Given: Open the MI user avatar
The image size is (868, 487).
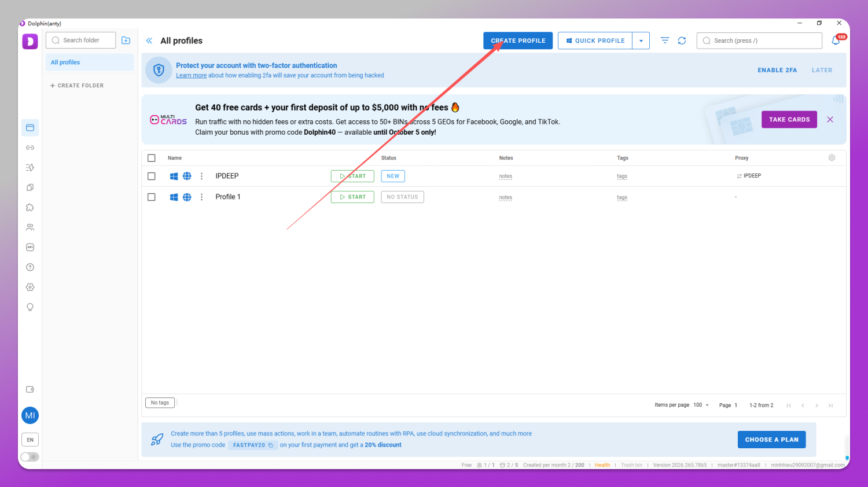Looking at the screenshot, I should (30, 415).
